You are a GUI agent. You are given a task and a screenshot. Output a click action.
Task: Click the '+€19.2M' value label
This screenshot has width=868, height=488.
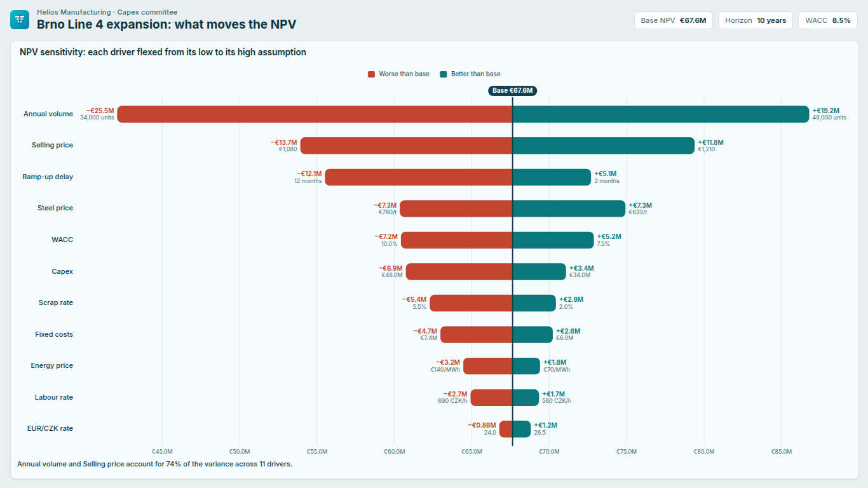826,111
